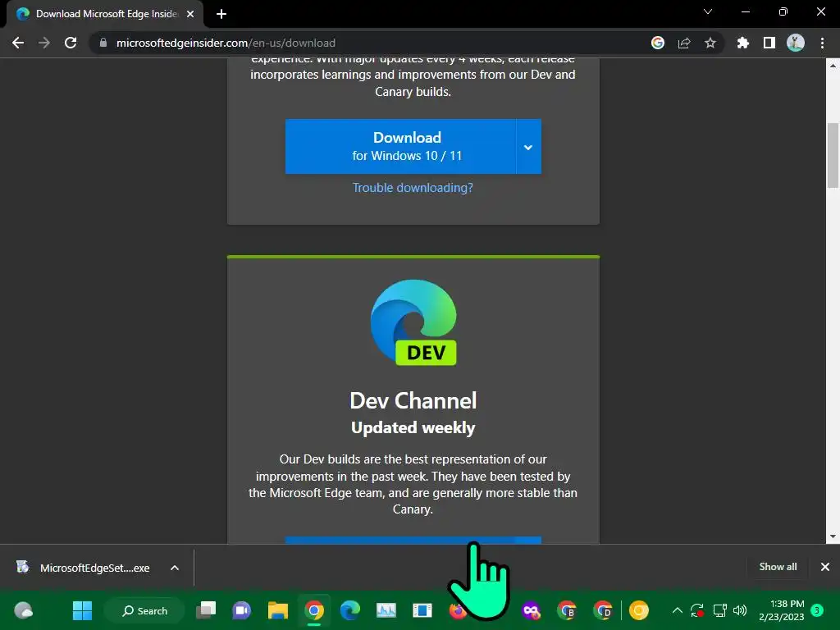Screen dimensions: 840x630
Task: Select the Download Microsoft Edge Insider tab
Action: [x=105, y=14]
